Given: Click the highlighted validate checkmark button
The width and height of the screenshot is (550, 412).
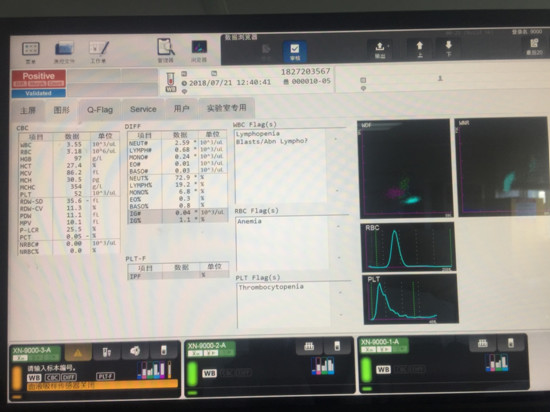Looking at the screenshot, I should (295, 51).
